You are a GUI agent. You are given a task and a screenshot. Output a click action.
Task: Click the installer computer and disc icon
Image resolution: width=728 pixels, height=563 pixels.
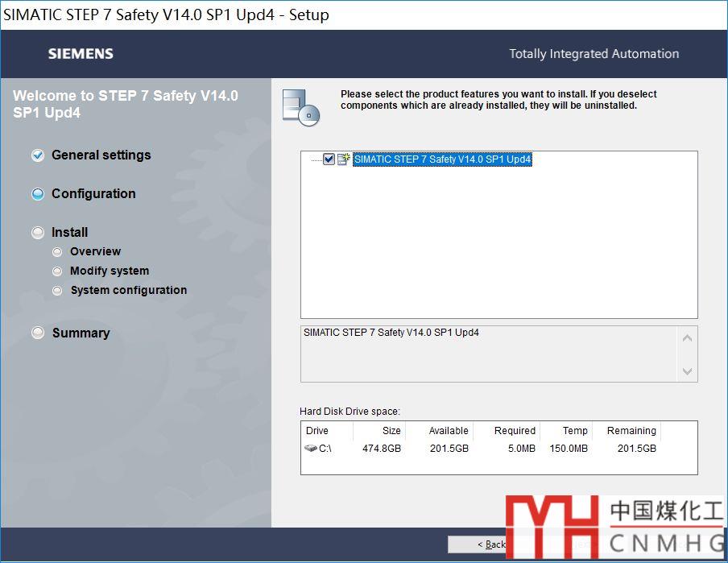pyautogui.click(x=301, y=108)
